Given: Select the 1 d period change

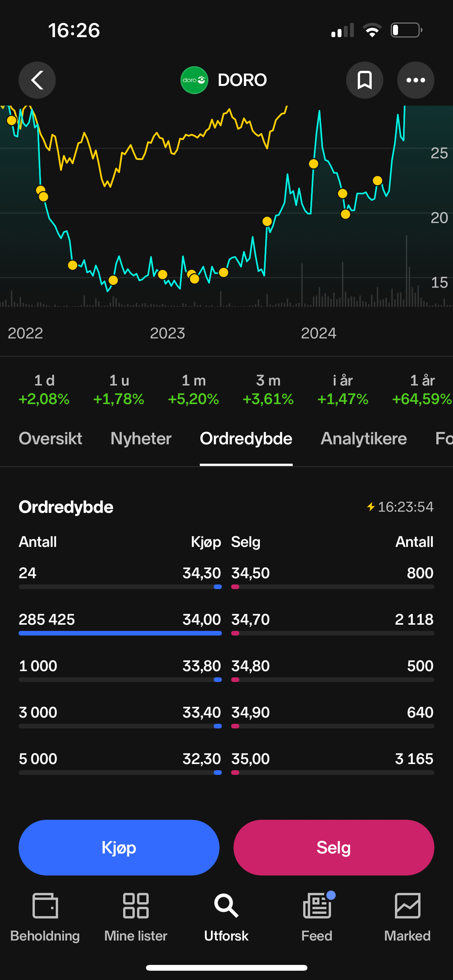Looking at the screenshot, I should (x=44, y=389).
